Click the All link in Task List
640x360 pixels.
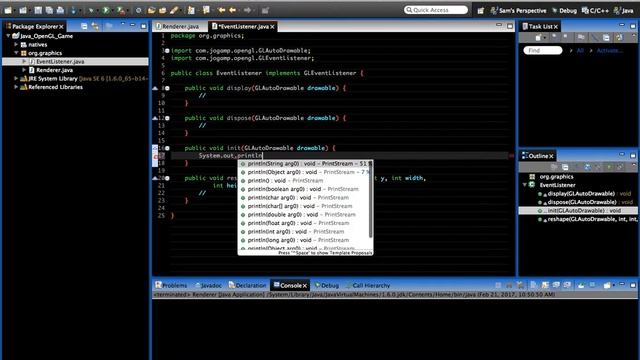click(x=580, y=51)
